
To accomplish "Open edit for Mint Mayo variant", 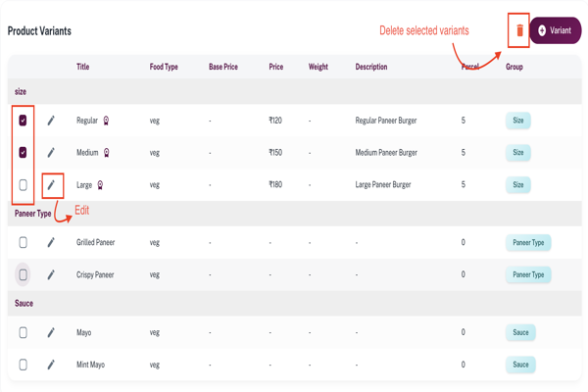I will click(51, 365).
